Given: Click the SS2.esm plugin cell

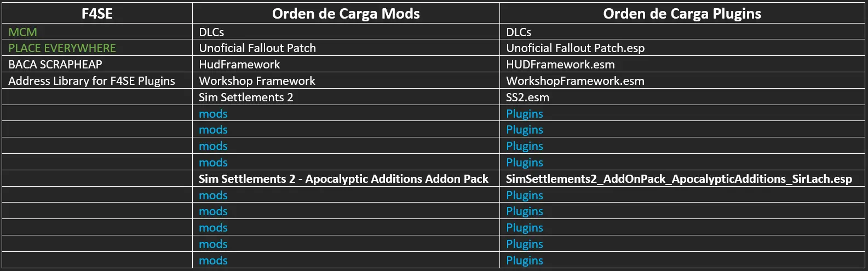Looking at the screenshot, I should (682, 97).
